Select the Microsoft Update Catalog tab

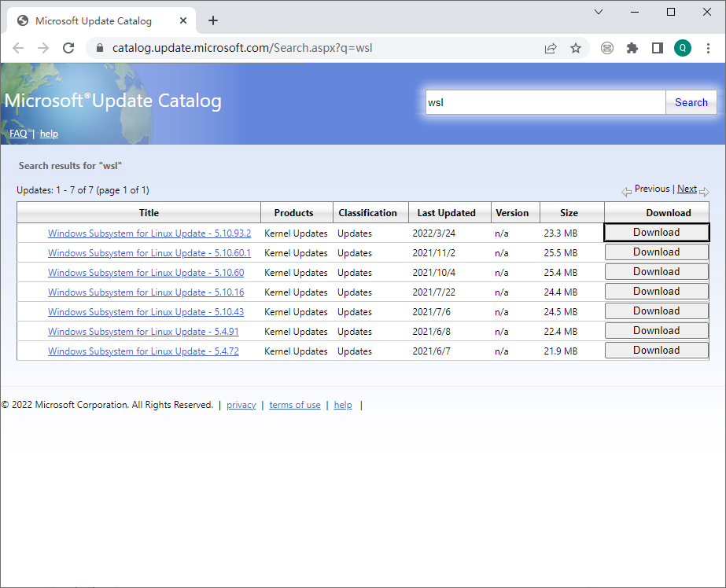coord(102,20)
